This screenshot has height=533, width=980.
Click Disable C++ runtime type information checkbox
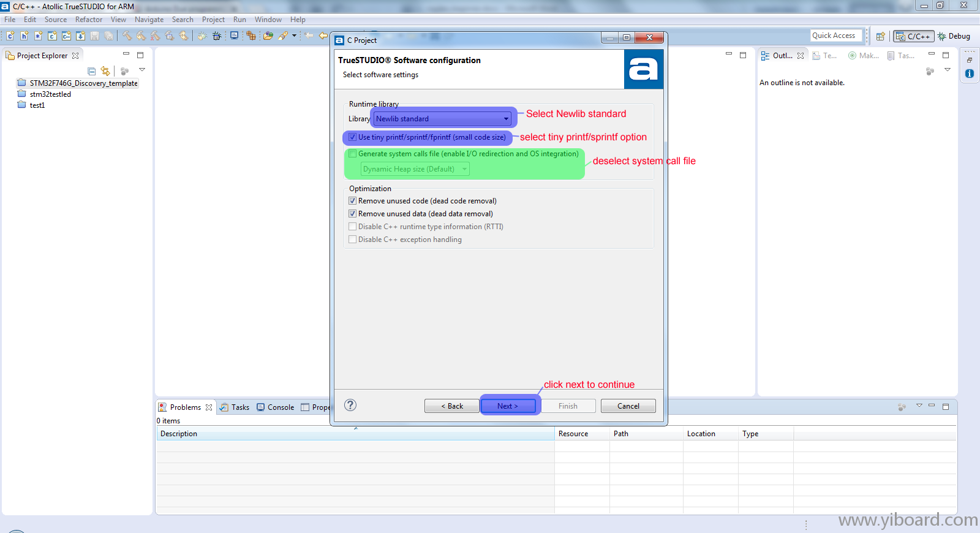[352, 227]
